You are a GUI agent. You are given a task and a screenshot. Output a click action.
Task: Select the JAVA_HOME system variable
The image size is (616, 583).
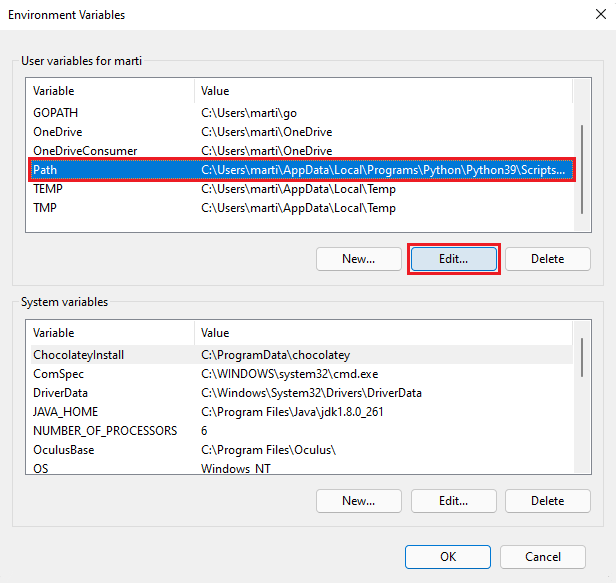click(65, 411)
